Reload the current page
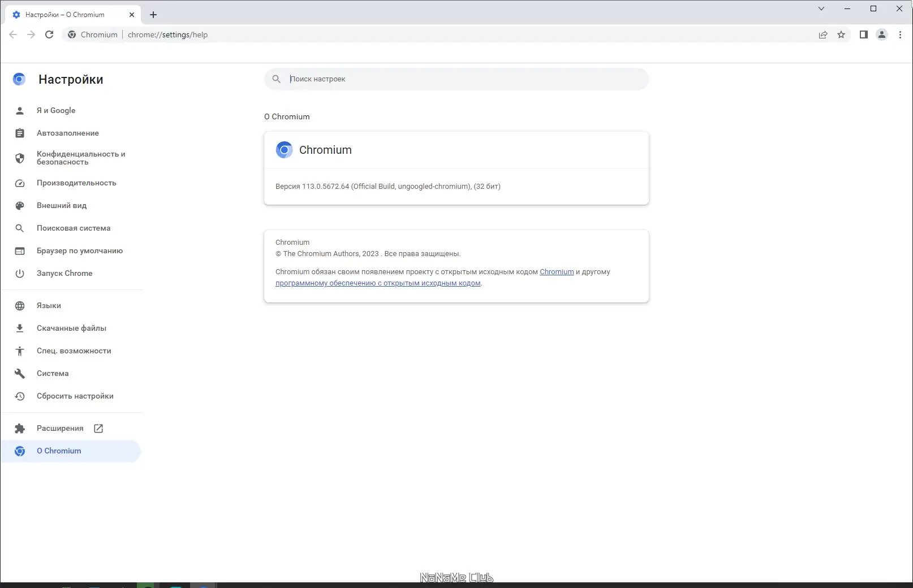 pos(49,34)
